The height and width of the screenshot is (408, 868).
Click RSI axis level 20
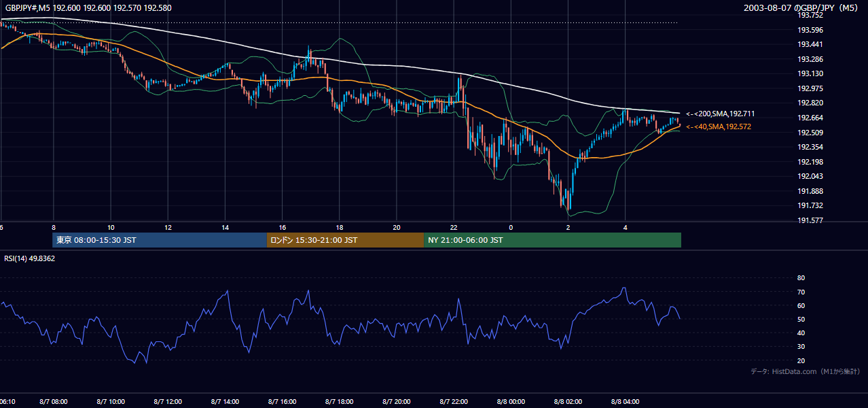click(801, 360)
